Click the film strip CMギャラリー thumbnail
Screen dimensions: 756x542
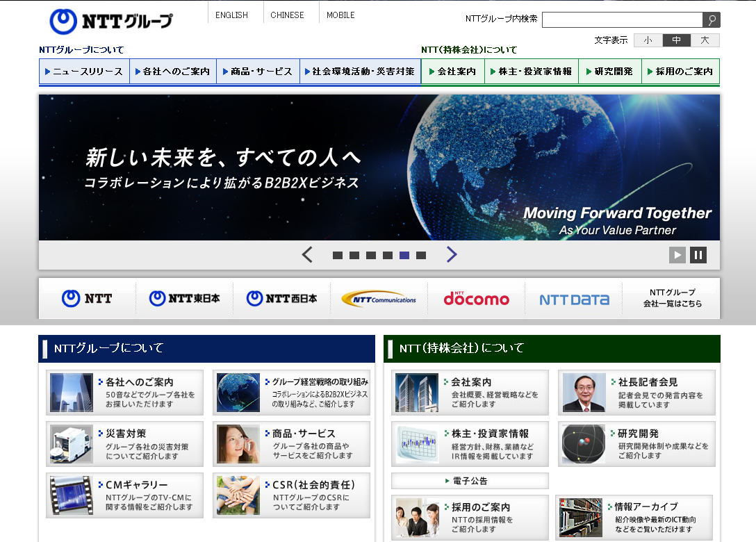point(72,495)
